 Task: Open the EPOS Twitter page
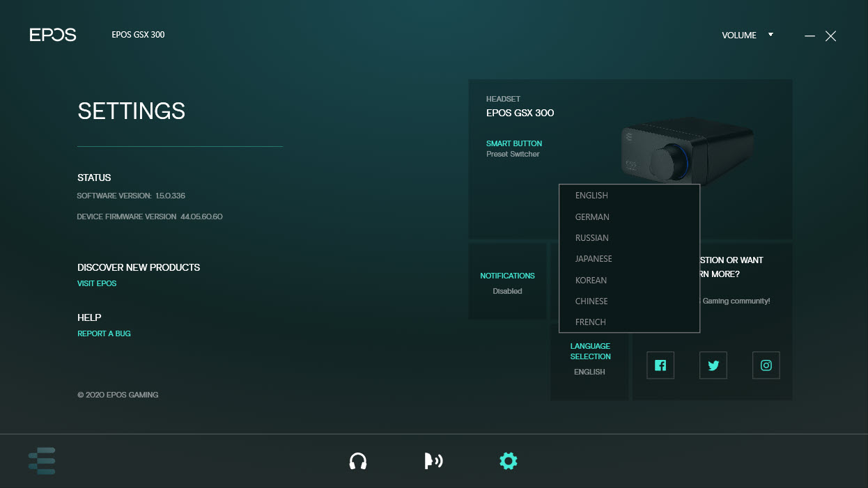click(713, 365)
